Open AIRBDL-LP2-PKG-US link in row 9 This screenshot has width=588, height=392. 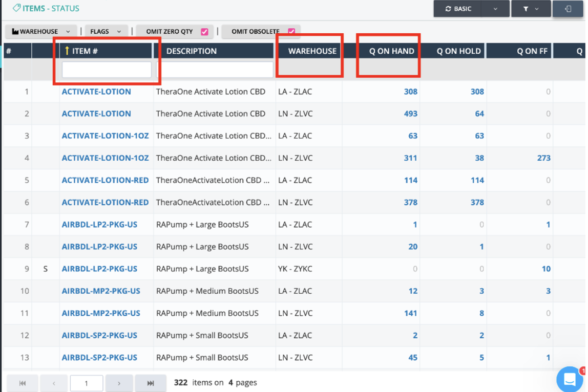(99, 269)
